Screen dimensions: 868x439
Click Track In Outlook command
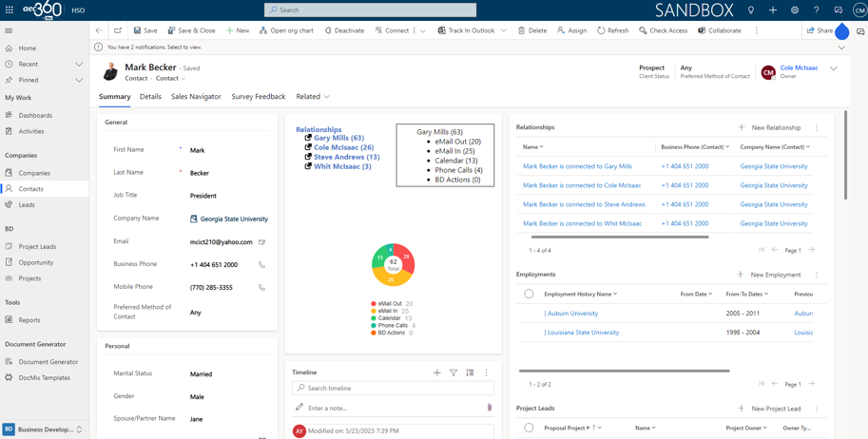pyautogui.click(x=466, y=30)
